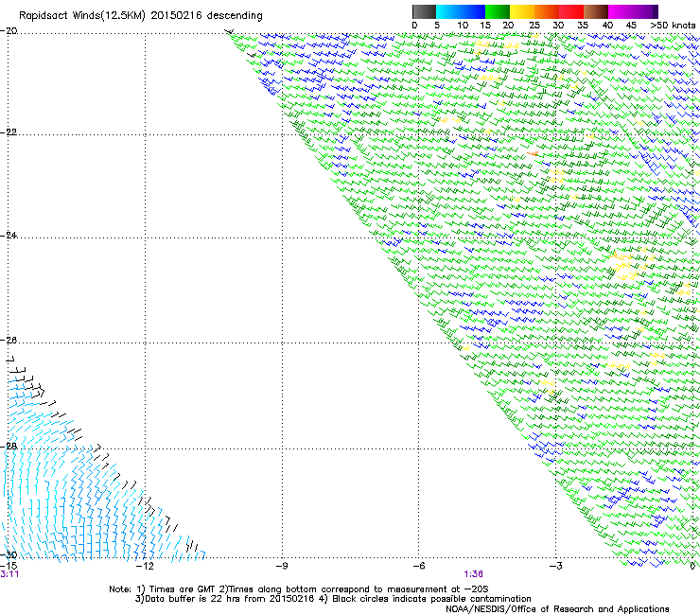Click the 'Data buffer is 22 hrs' note line
This screenshot has height=615, width=700.
coord(333,599)
